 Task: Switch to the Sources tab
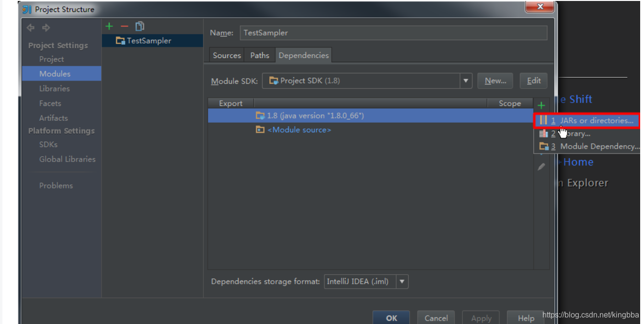[227, 55]
